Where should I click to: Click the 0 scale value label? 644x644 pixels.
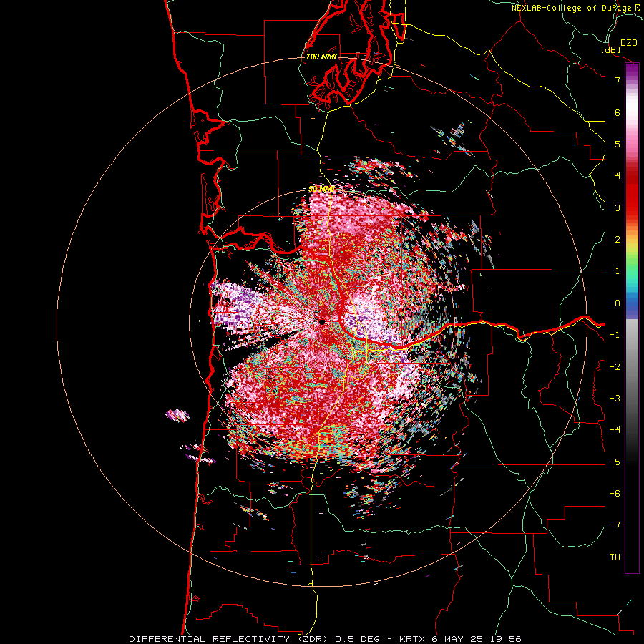618,303
